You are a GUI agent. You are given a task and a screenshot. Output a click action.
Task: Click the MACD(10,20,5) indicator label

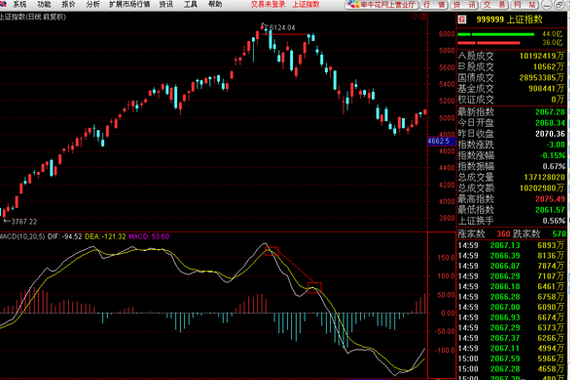[x=23, y=236]
